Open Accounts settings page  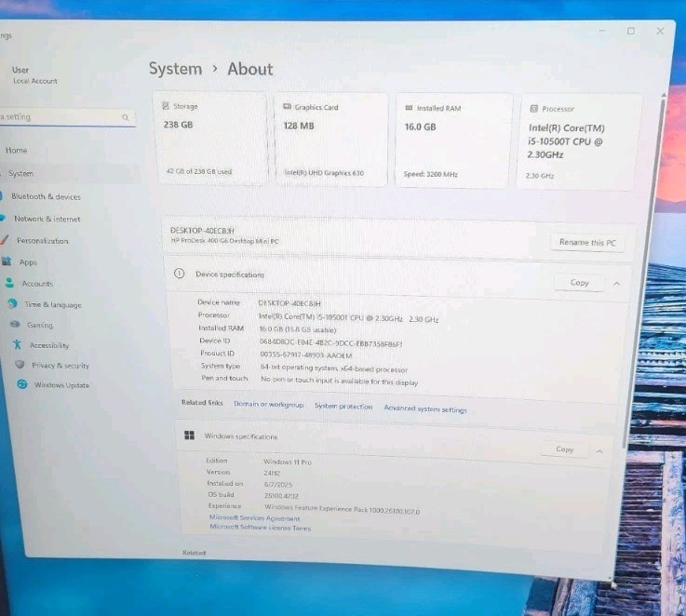(x=35, y=284)
